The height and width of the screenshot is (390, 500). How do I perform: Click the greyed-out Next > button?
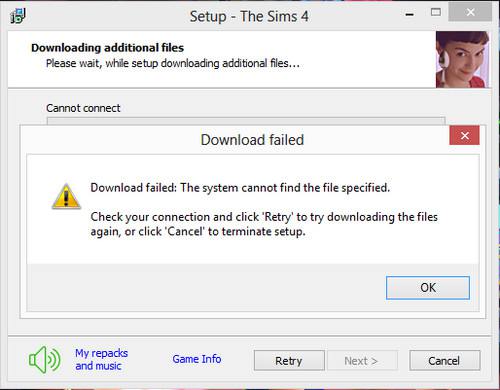coord(362,360)
